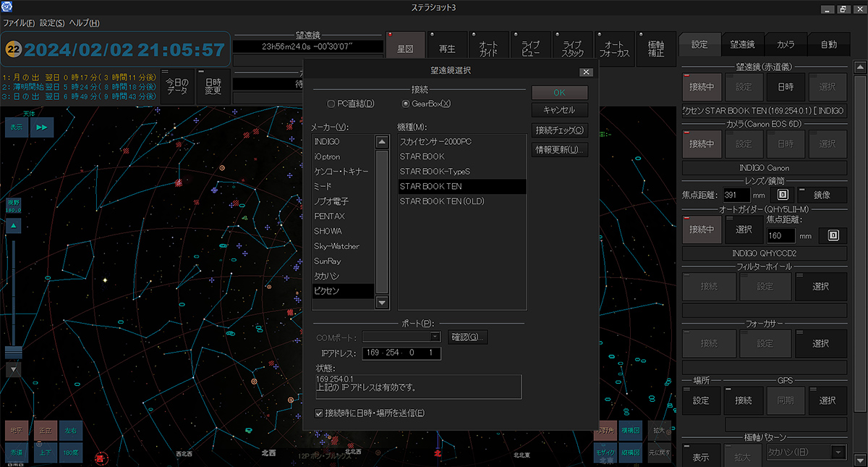Choose Sky-Watcher in the maker list
Image resolution: width=868 pixels, height=467 pixels.
pos(337,246)
